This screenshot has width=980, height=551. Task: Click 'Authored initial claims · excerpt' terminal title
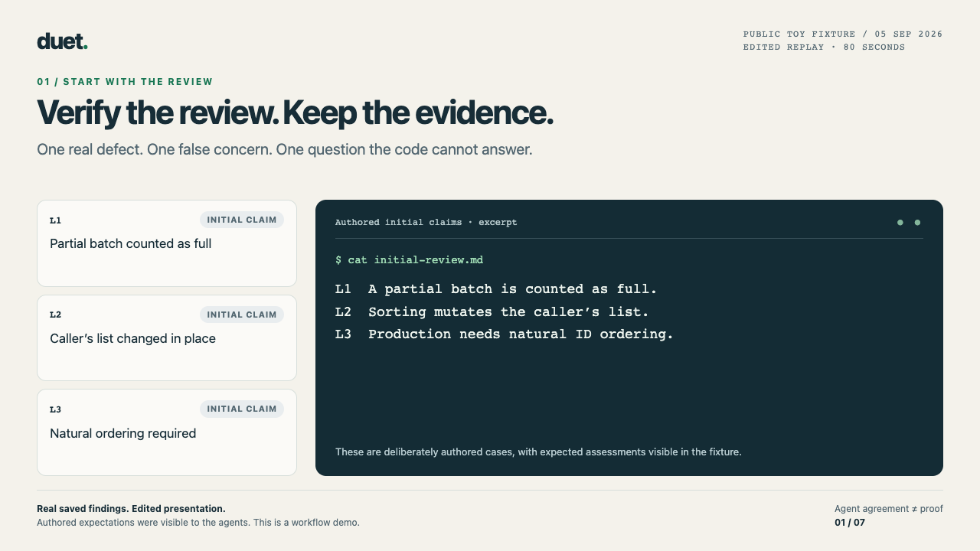(426, 222)
